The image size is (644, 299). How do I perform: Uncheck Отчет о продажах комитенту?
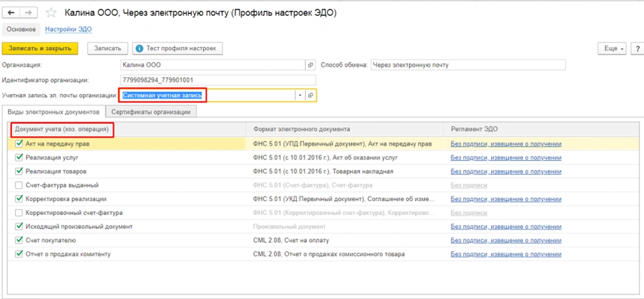click(19, 254)
